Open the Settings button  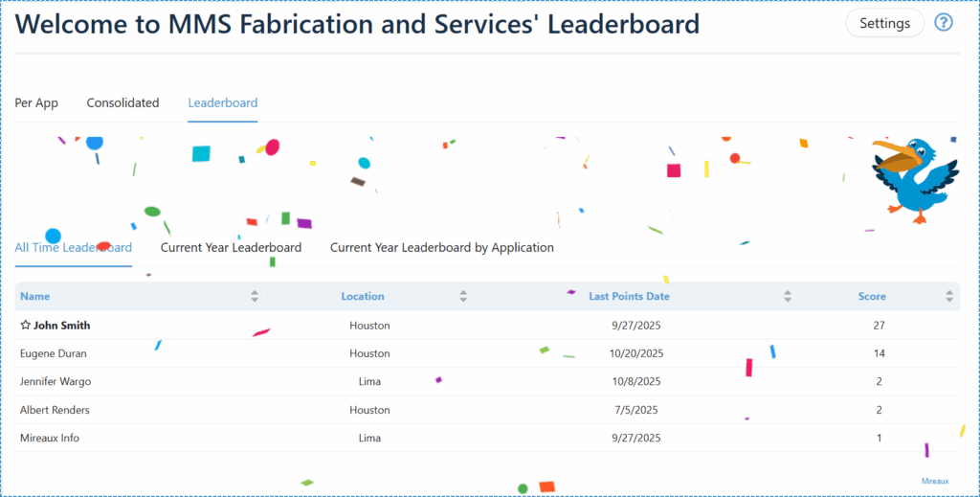[x=884, y=23]
